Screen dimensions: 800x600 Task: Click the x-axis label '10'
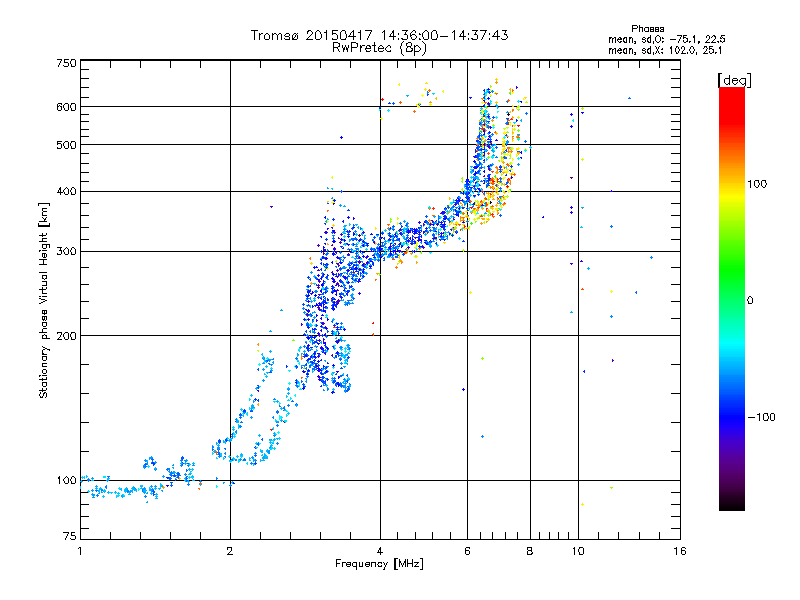(578, 551)
